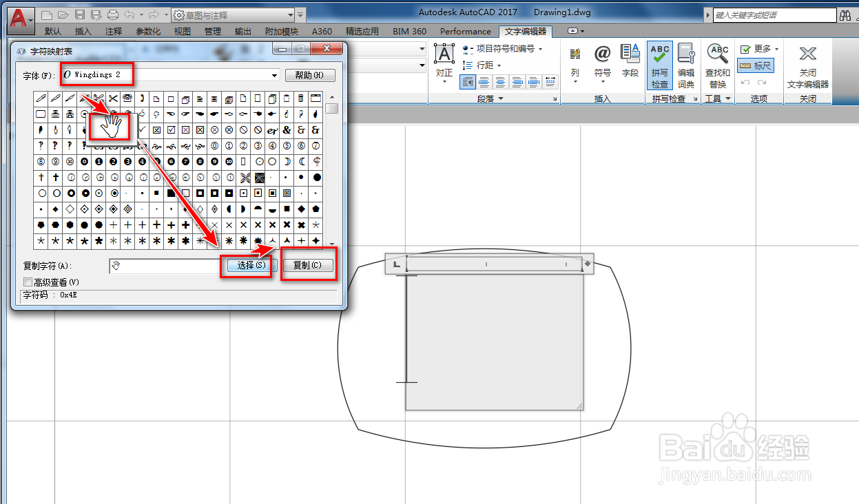
Task: Open the workspace dropdown 草图与注释
Action: click(x=233, y=14)
